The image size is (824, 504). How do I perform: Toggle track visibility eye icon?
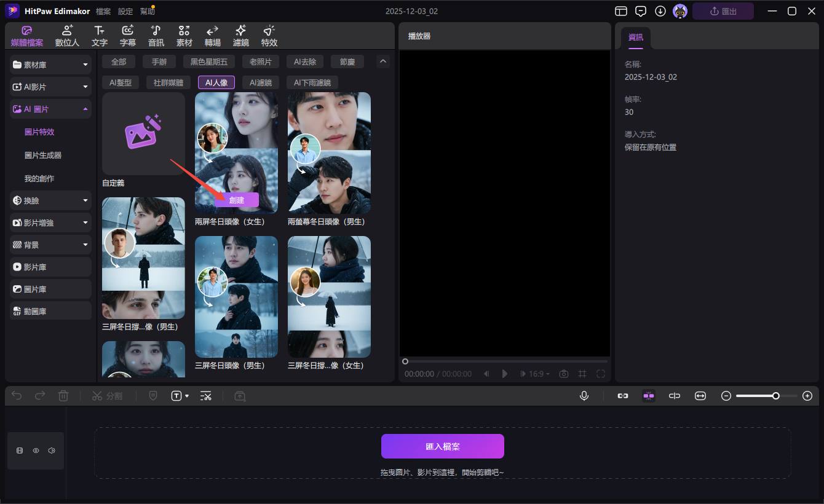(36, 451)
